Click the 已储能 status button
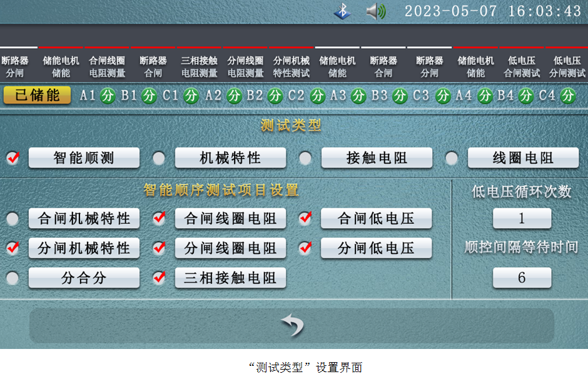588x379 pixels. [37, 95]
